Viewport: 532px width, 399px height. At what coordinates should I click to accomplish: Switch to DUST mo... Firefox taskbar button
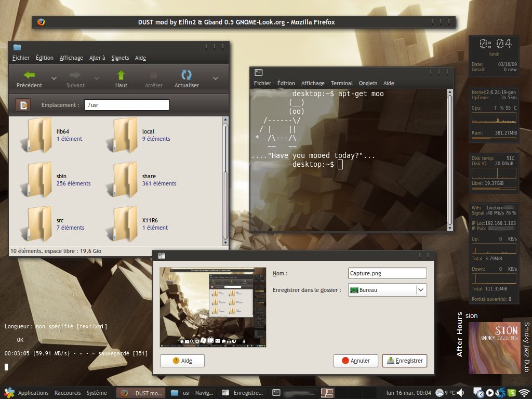[141, 393]
